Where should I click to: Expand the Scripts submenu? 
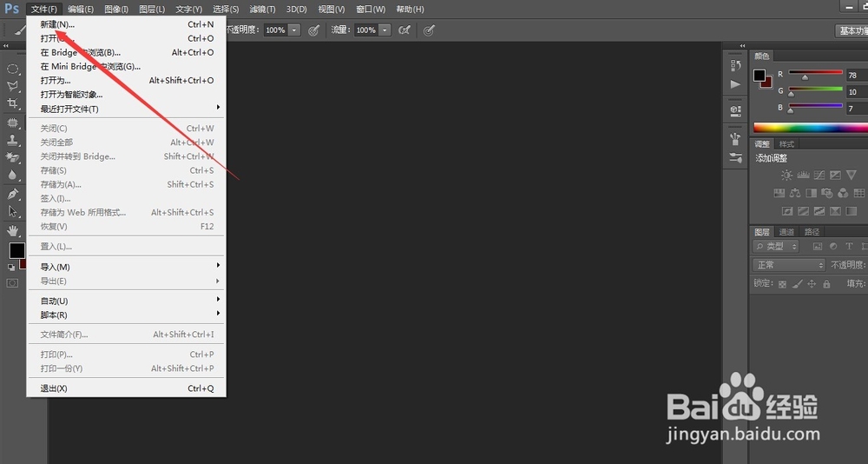126,315
